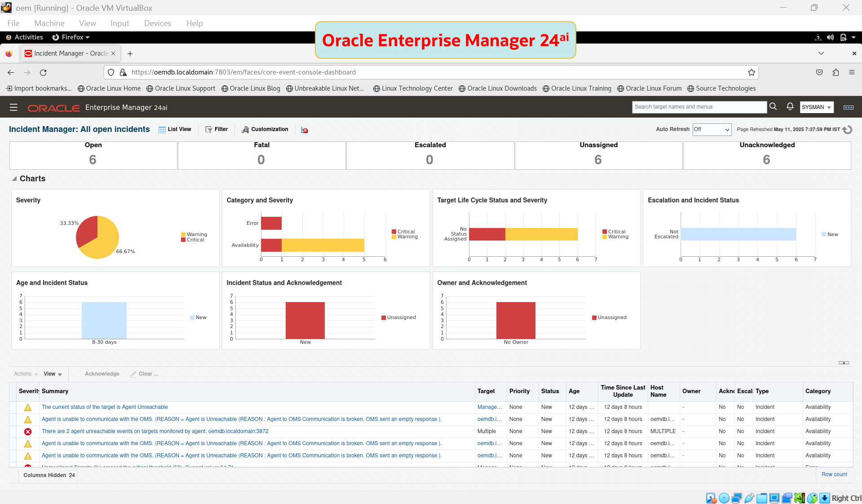This screenshot has height=504, width=862.
Task: Click the Not Escalated New bar
Action: point(738,234)
